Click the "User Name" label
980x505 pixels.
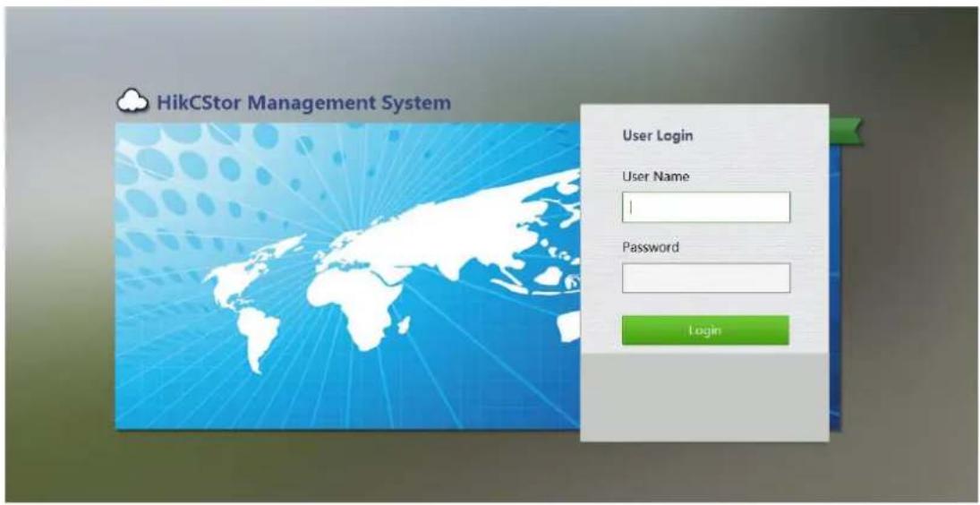coord(656,177)
